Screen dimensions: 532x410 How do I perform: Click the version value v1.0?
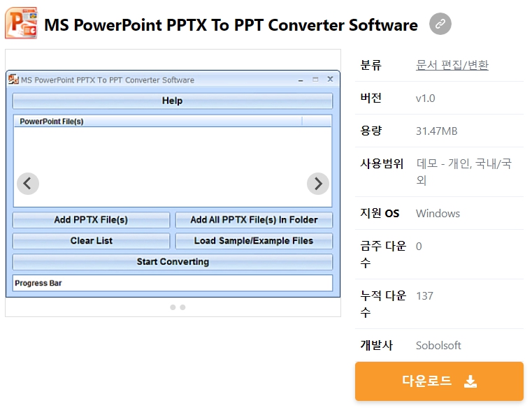(x=425, y=98)
